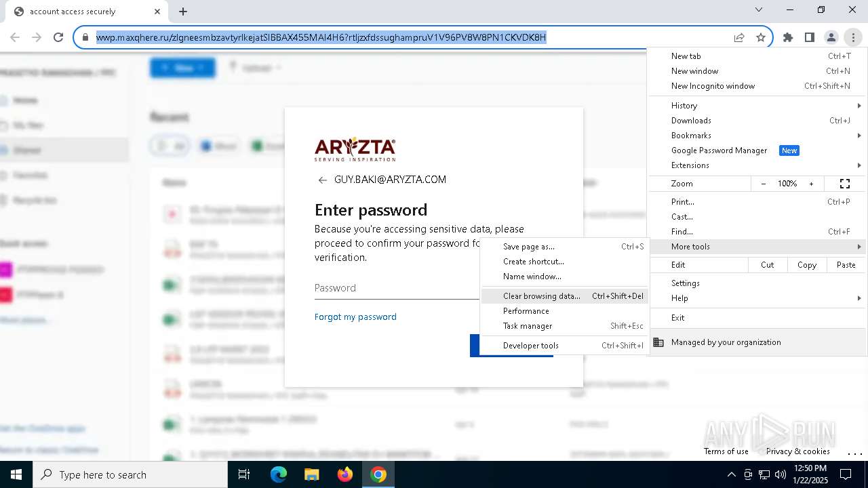Choose 'Save page as...' in More tools
This screenshot has width=868, height=488.
coord(564,247)
